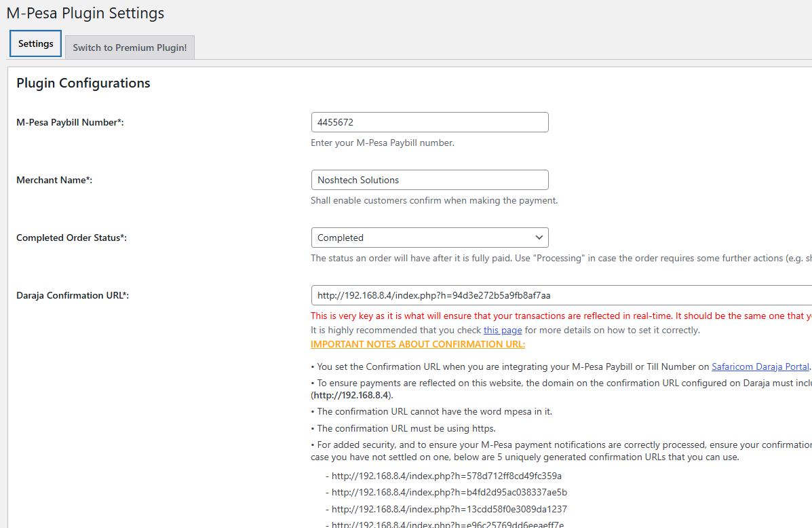The image size is (812, 528).
Task: Select the URL ending b4fd2d95ac038337ae5b
Action: 449,492
